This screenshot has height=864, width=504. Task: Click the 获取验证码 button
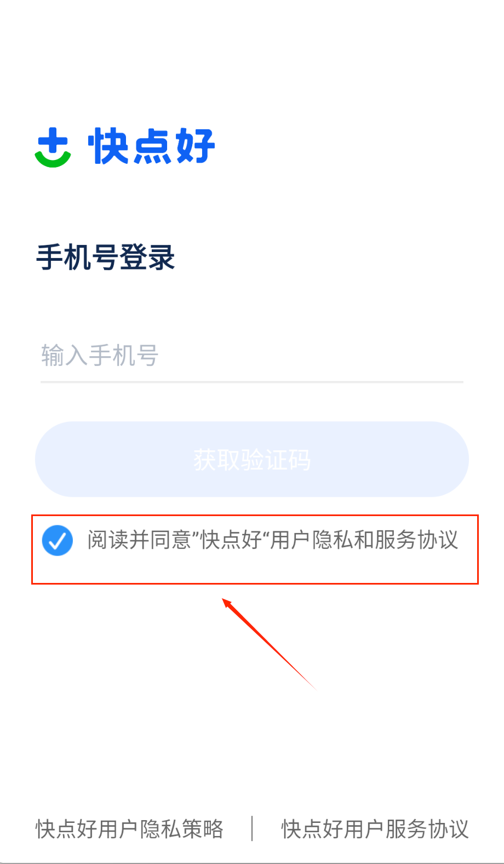[252, 459]
